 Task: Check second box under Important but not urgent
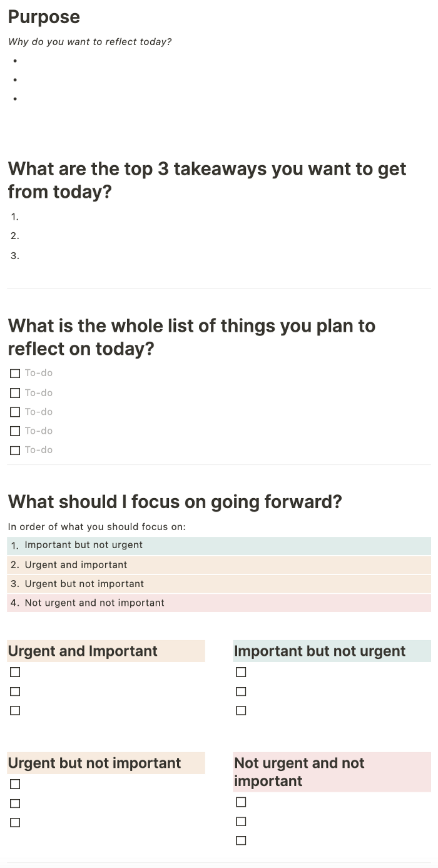pyautogui.click(x=241, y=692)
